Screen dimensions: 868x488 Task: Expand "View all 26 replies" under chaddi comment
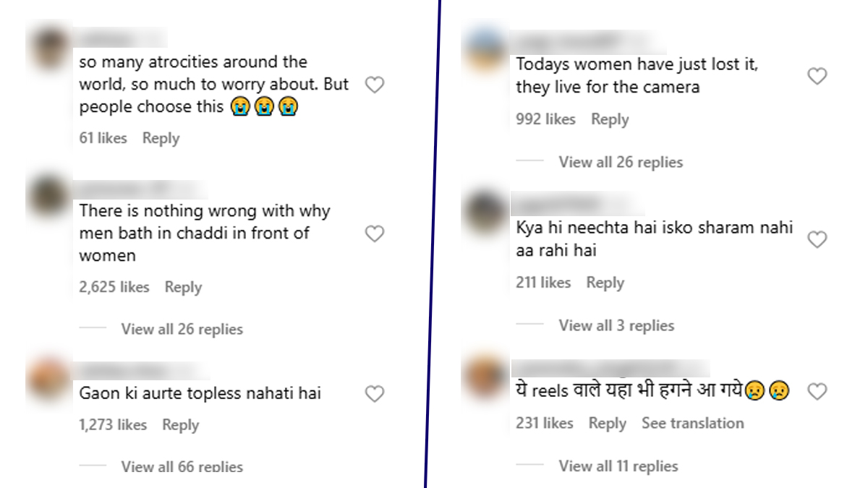182,329
